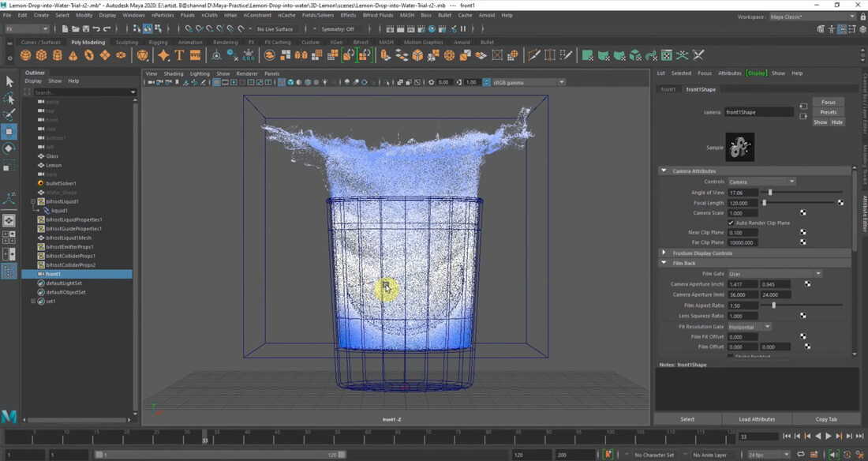Click the Select button at panel bottom
Viewport: 868px width, 461px height.
(x=687, y=419)
